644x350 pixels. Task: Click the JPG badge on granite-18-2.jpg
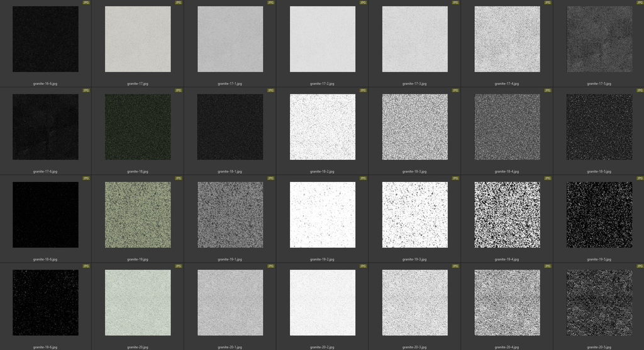coord(363,91)
